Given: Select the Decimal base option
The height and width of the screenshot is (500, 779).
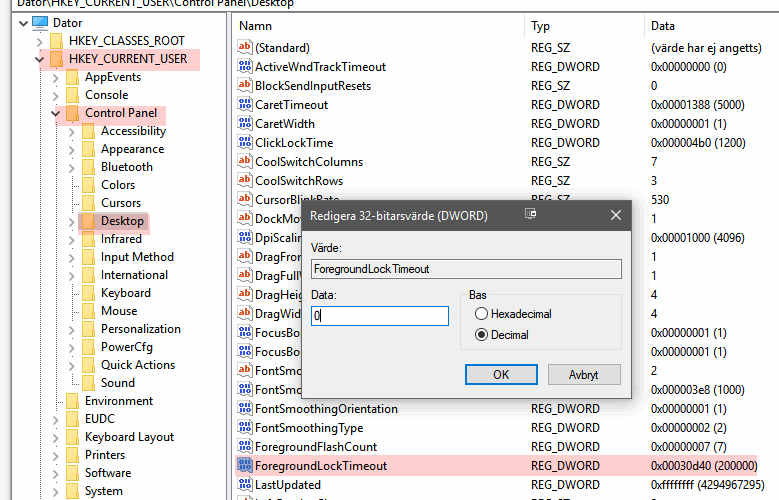Looking at the screenshot, I should click(482, 335).
